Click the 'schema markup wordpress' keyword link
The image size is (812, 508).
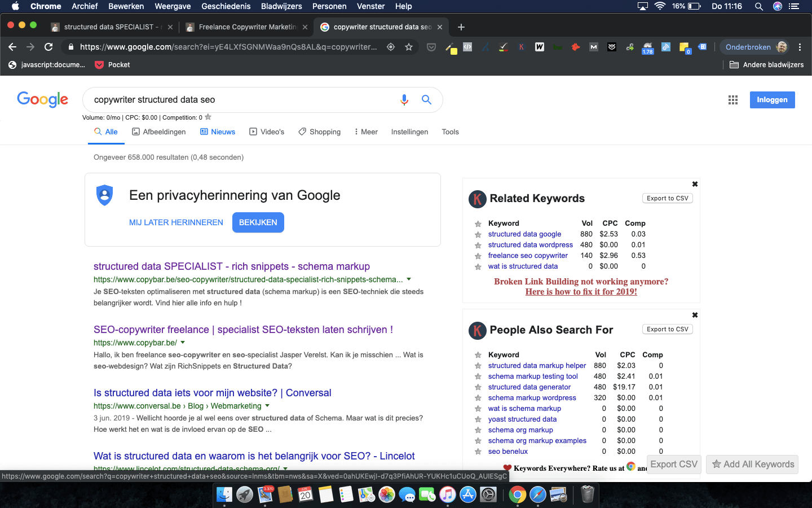coord(532,398)
